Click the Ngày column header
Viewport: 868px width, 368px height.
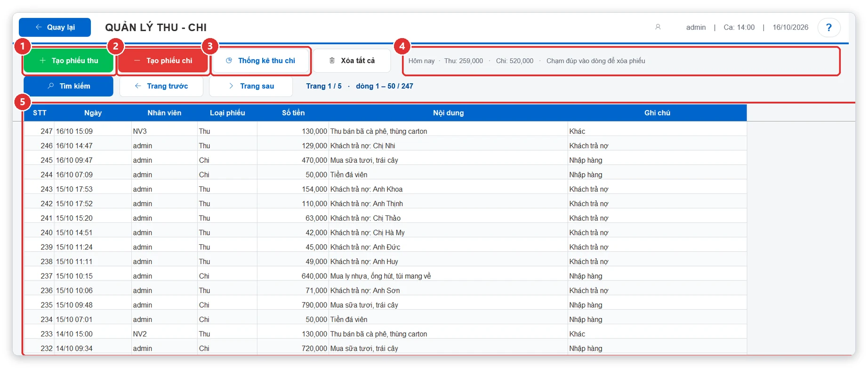click(x=93, y=113)
